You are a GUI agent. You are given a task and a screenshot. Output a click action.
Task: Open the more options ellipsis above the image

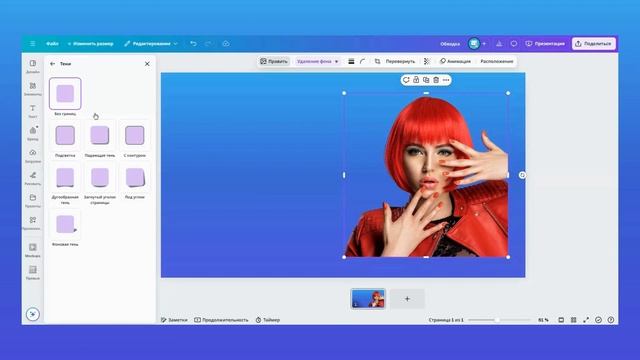446,80
